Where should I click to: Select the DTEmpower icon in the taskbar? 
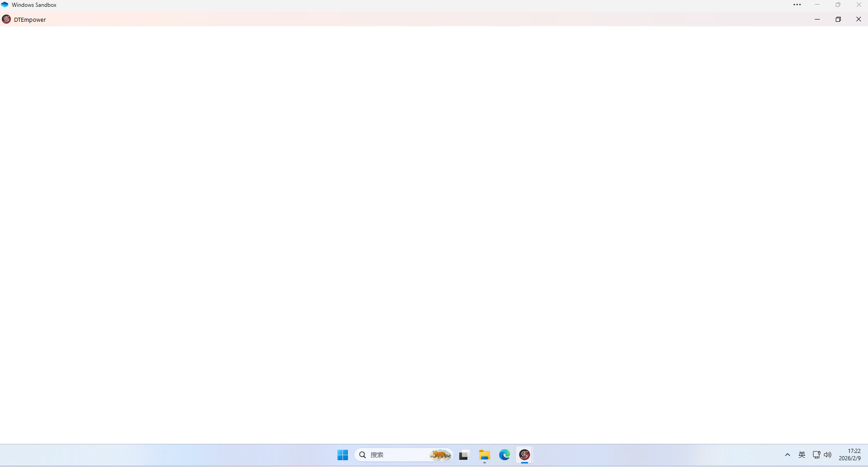coord(525,455)
